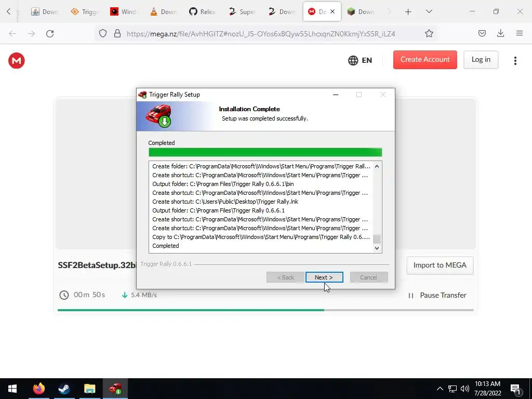Viewport: 532px width, 399px height.
Task: Open the Firefox hamburger menu
Action: (x=520, y=33)
